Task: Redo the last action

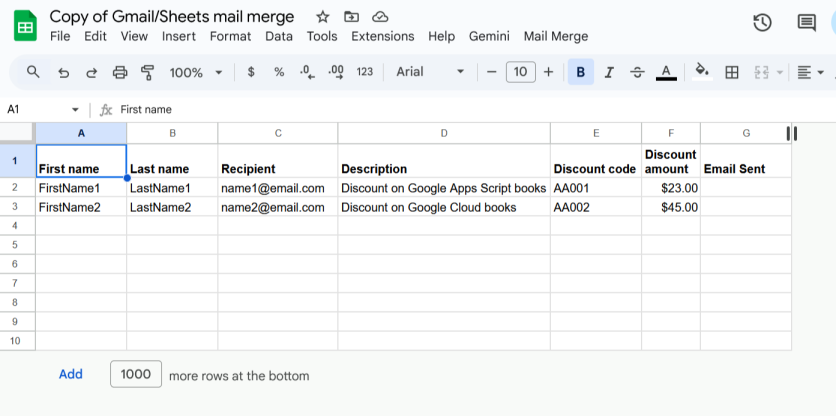Action: coord(92,73)
